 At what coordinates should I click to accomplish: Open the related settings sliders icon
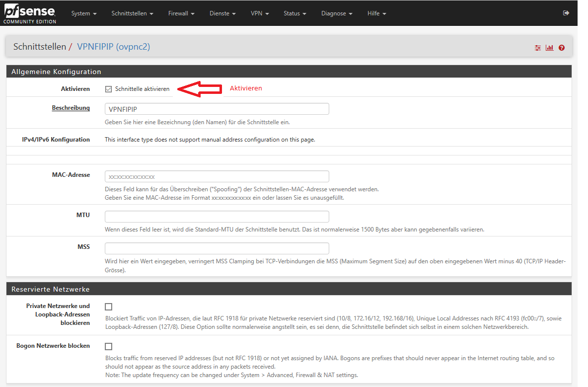538,48
